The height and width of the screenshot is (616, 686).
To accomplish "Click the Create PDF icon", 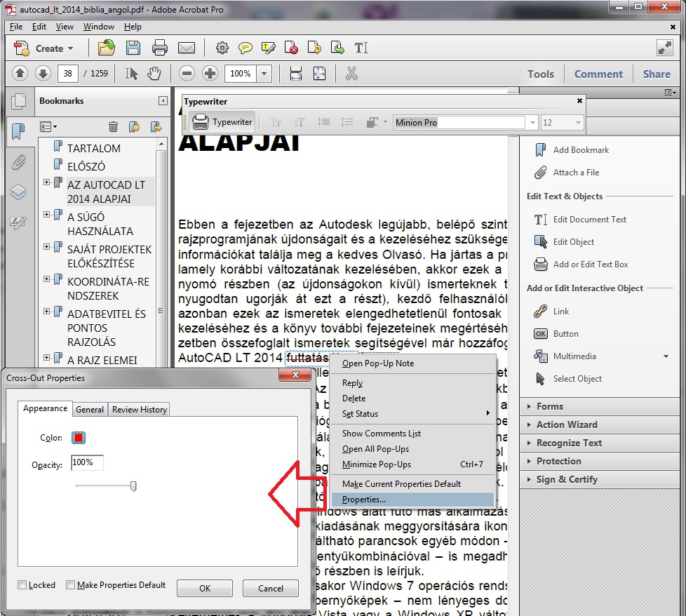I will click(22, 48).
